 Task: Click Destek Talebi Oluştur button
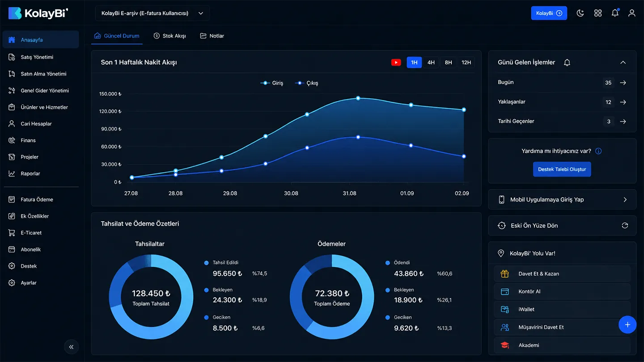click(562, 169)
